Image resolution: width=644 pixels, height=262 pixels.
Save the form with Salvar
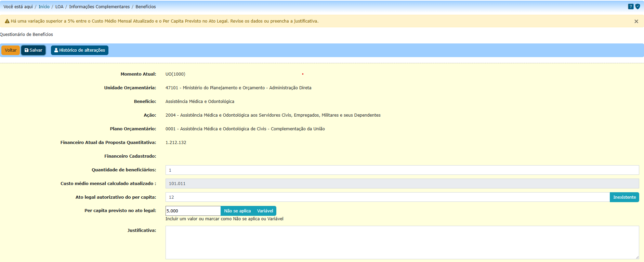pyautogui.click(x=34, y=50)
